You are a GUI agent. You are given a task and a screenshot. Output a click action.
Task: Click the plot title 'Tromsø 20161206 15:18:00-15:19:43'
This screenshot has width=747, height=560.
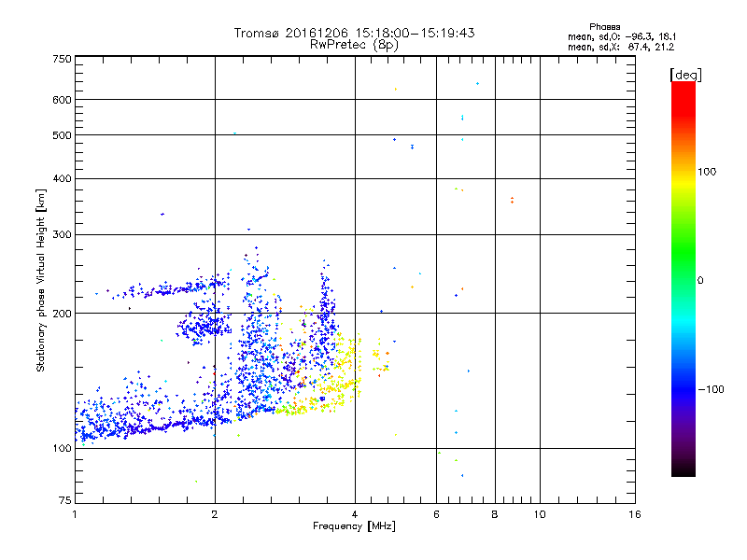(x=354, y=33)
